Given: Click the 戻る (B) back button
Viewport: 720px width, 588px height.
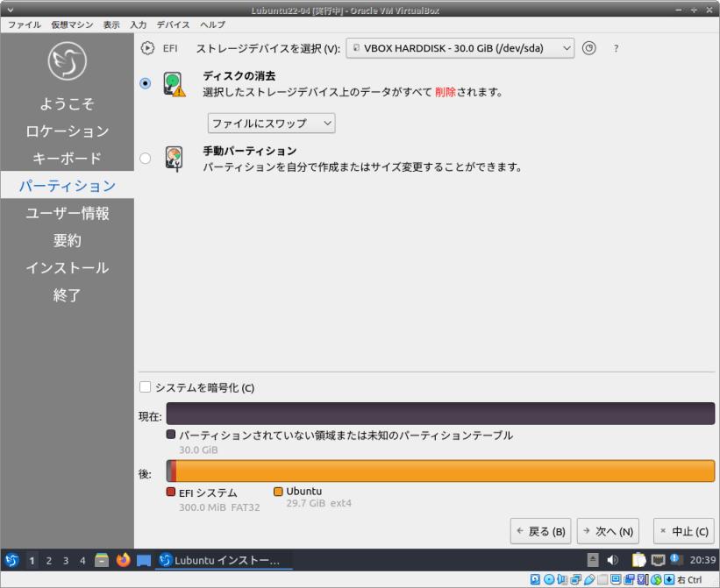Looking at the screenshot, I should pyautogui.click(x=540, y=531).
